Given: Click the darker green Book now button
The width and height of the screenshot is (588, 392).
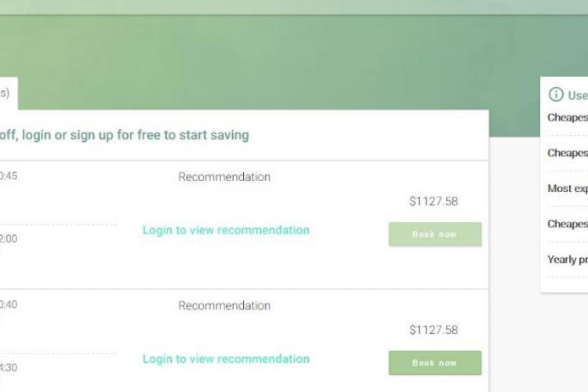Looking at the screenshot, I should pyautogui.click(x=435, y=363).
